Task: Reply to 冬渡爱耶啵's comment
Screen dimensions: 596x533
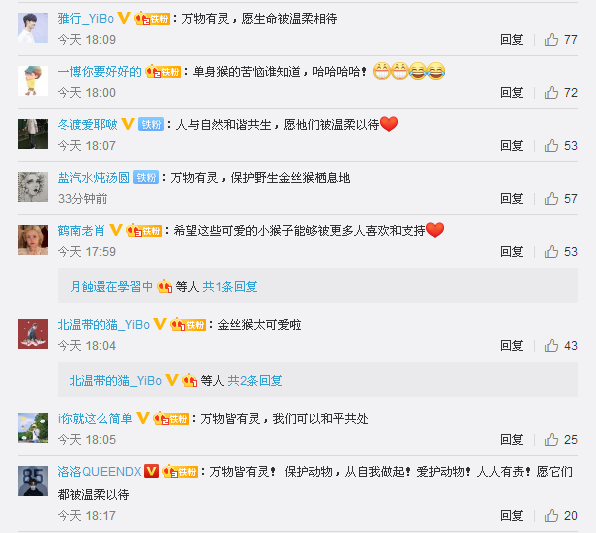Action: [x=511, y=145]
